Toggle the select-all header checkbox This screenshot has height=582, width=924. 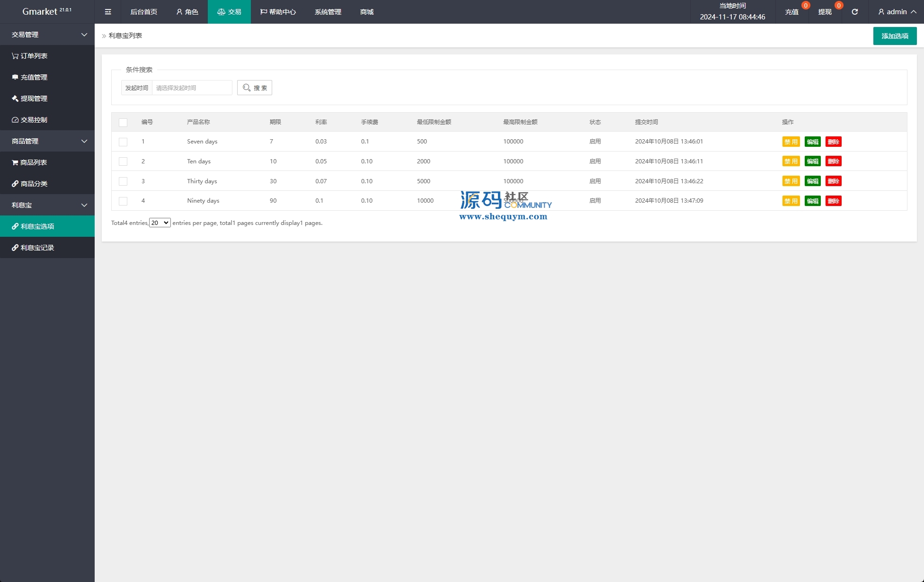[x=123, y=122]
